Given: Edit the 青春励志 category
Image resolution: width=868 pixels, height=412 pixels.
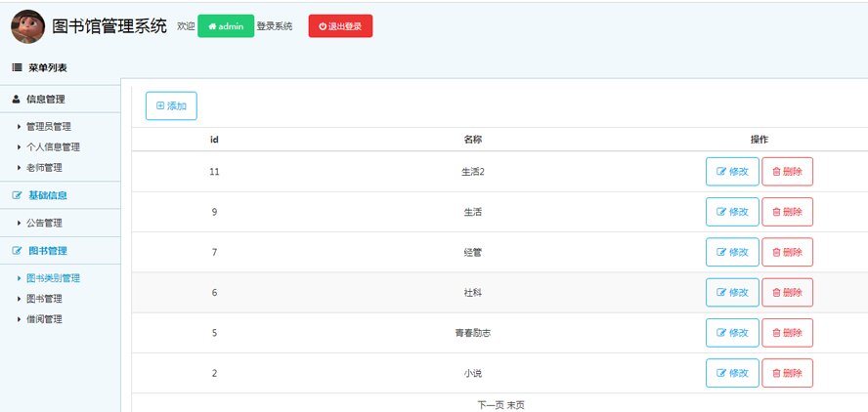Looking at the screenshot, I should (x=732, y=333).
